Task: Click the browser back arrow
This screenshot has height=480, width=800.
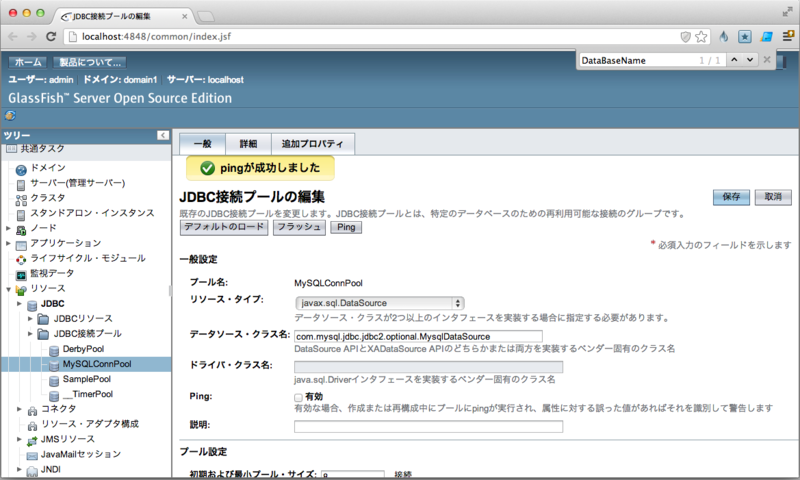Action: point(13,36)
